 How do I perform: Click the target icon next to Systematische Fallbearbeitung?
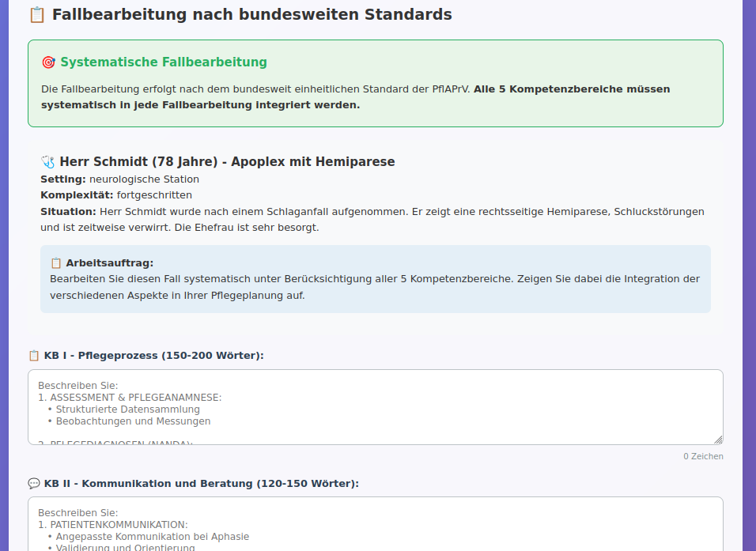(48, 62)
